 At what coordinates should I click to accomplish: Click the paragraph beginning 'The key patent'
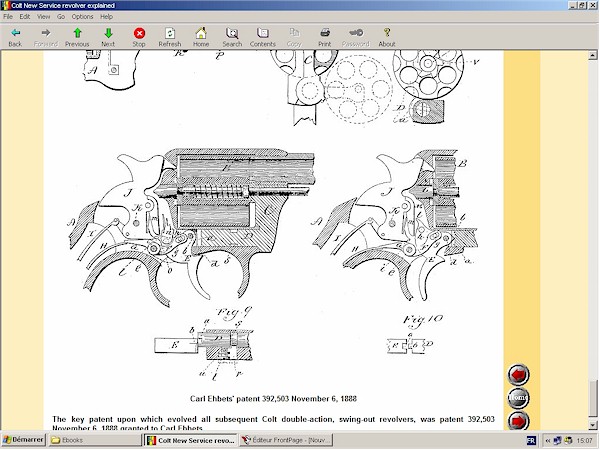tap(273, 423)
